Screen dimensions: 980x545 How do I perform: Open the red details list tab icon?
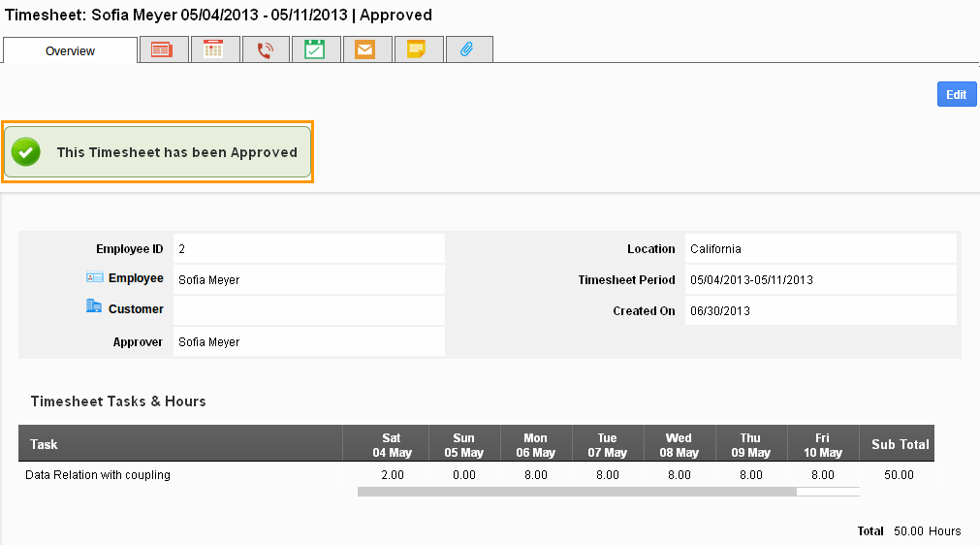(x=162, y=49)
